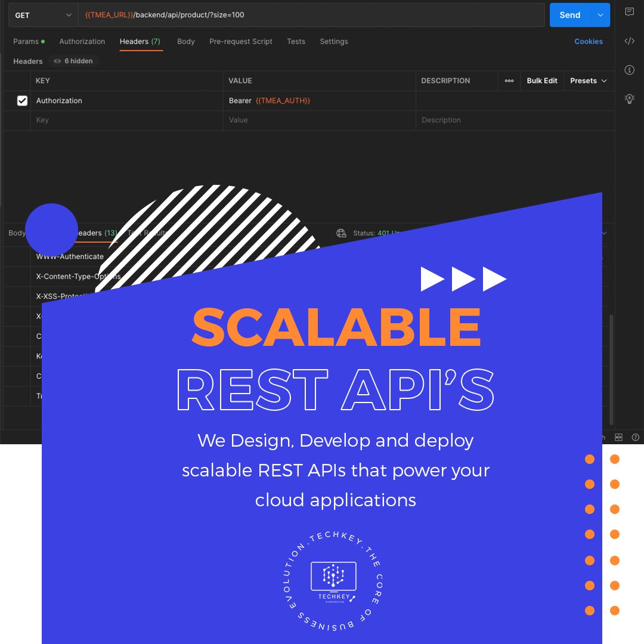This screenshot has height=644, width=644.
Task: Switch to Bulk Edit mode
Action: tap(542, 81)
